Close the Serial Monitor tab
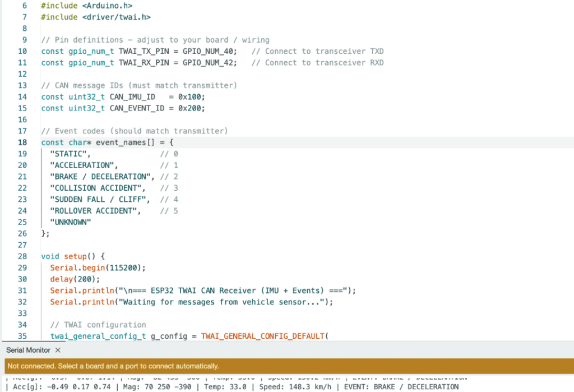Viewport: 574px width, 392px height. 58,350
